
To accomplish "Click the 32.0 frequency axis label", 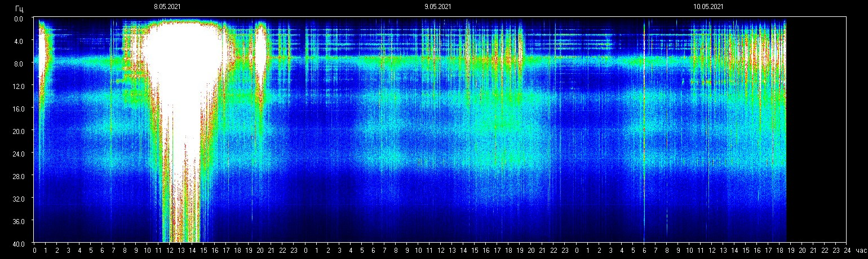I will coord(18,198).
